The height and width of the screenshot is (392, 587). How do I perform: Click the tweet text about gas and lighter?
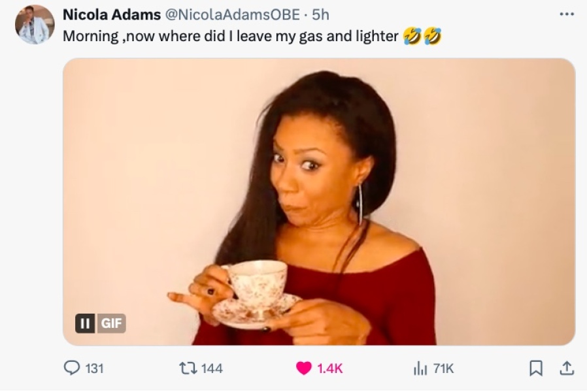[x=230, y=37]
